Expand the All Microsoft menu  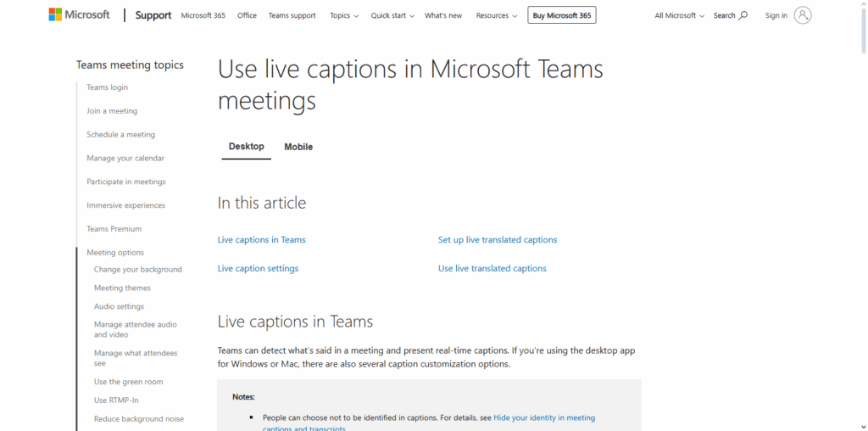pos(679,15)
